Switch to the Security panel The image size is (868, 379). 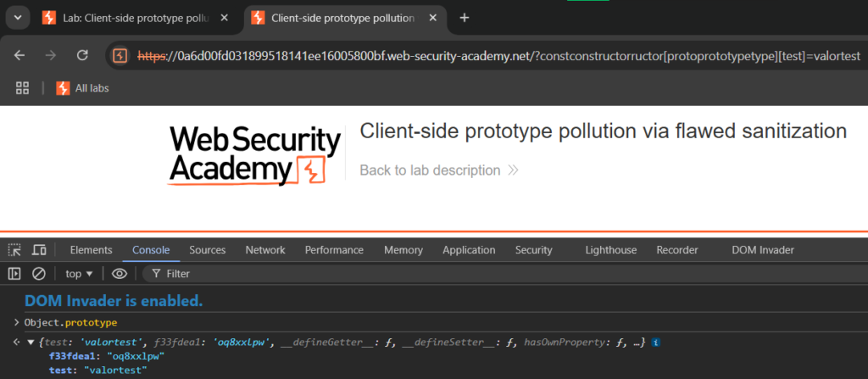click(534, 250)
